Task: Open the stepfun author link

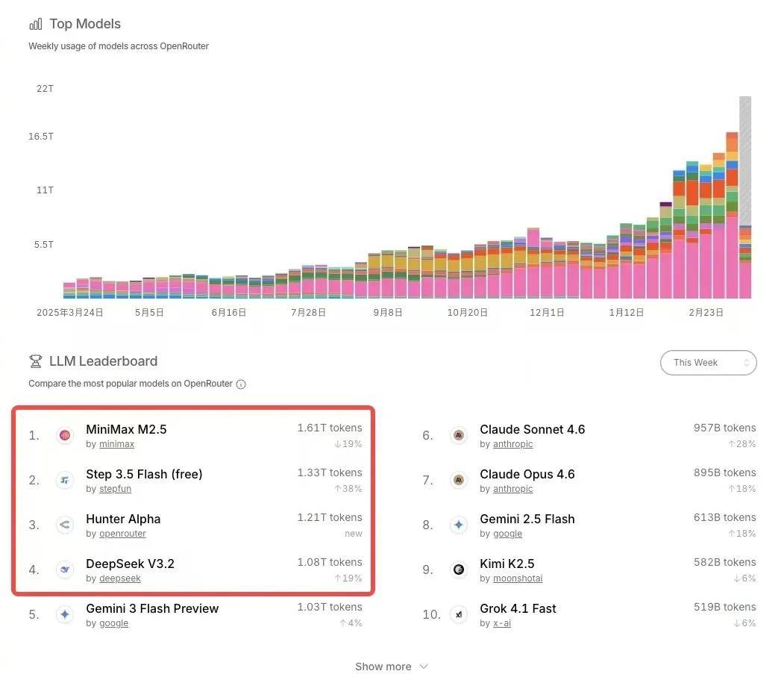Action: click(x=115, y=489)
